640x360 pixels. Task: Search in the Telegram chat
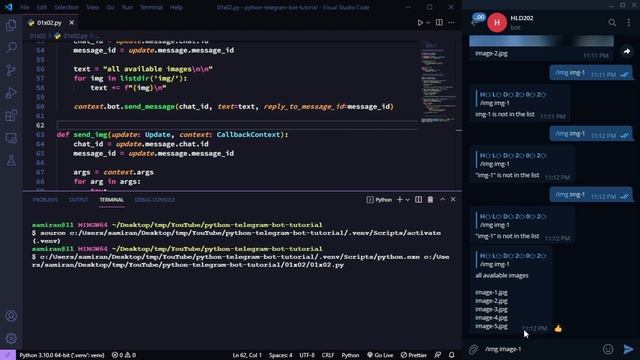[612, 23]
